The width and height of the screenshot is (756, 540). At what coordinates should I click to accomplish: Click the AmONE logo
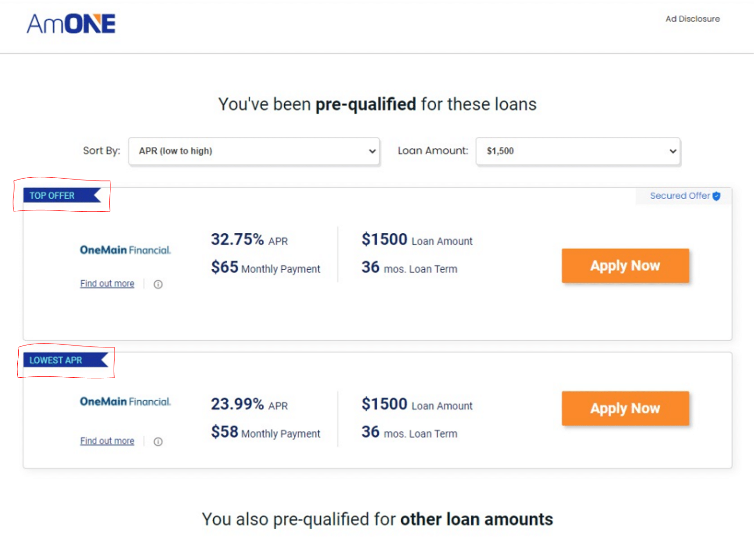click(x=71, y=24)
